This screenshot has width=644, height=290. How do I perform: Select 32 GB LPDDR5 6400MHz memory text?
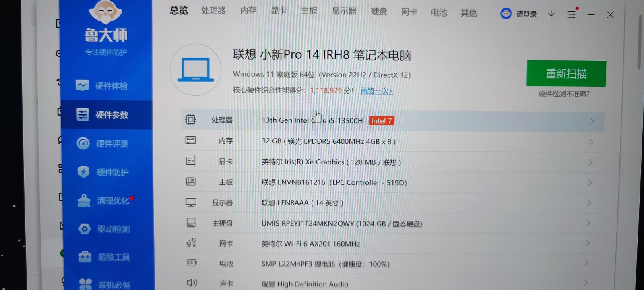point(328,141)
